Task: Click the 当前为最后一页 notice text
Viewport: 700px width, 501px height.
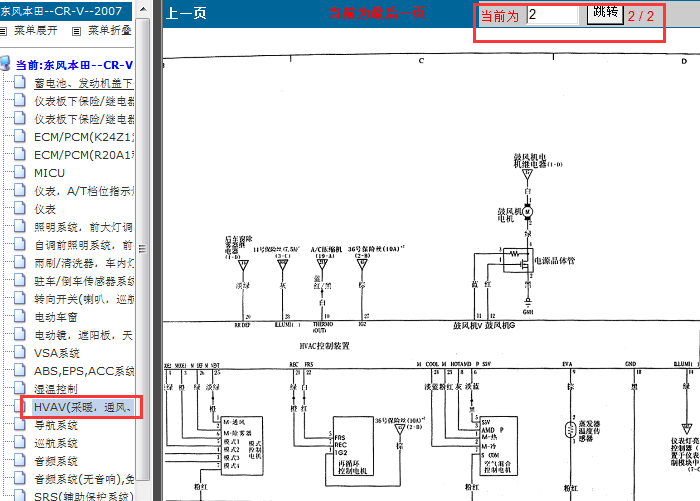Action: [377, 13]
